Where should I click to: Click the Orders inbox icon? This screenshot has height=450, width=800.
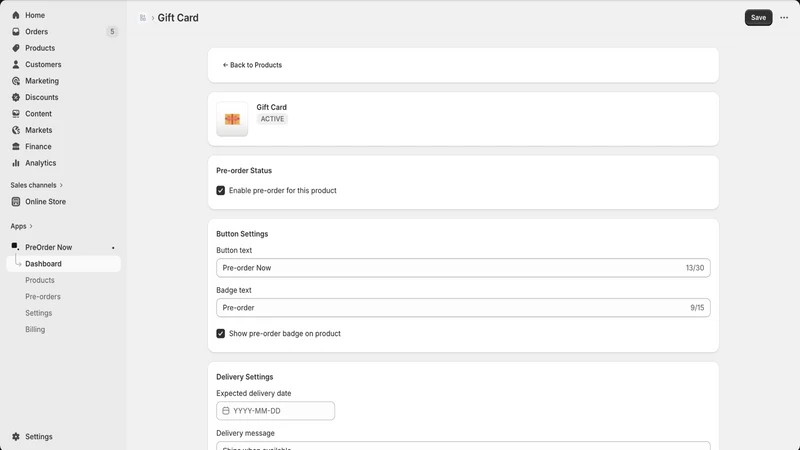click(16, 32)
